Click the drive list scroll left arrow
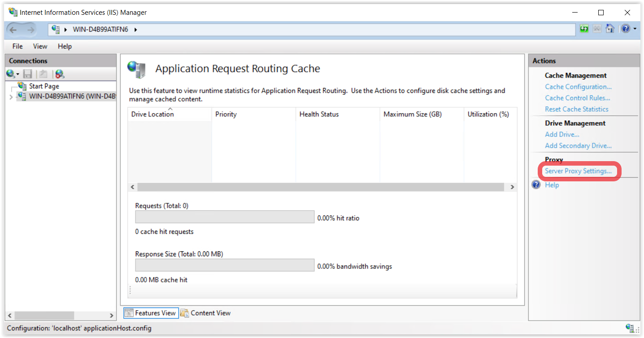Image resolution: width=644 pixels, height=338 pixels. pos(132,187)
